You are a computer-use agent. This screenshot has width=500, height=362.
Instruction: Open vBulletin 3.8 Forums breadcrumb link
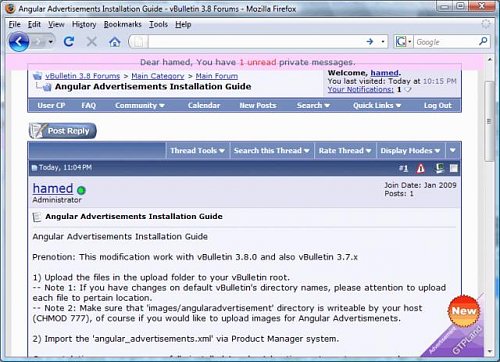[x=82, y=76]
